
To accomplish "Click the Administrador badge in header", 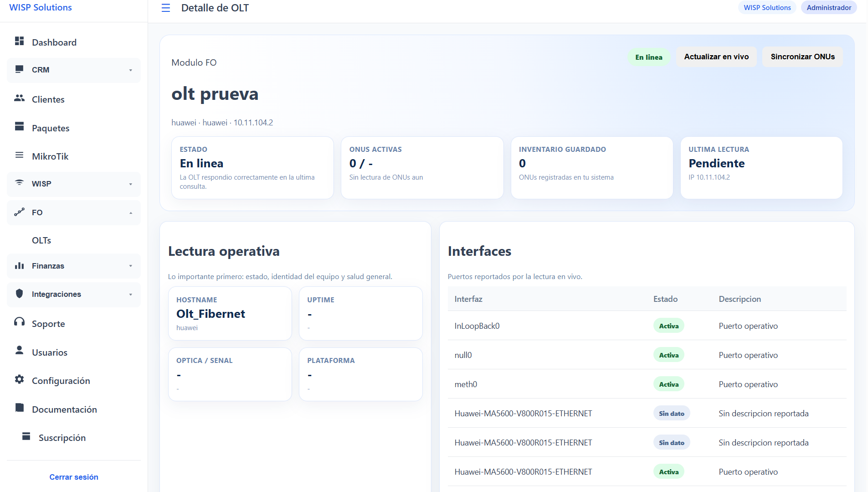I will (x=828, y=8).
